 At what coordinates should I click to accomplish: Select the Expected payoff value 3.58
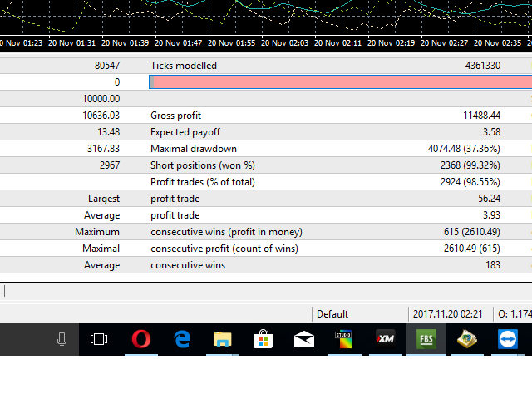click(x=491, y=132)
